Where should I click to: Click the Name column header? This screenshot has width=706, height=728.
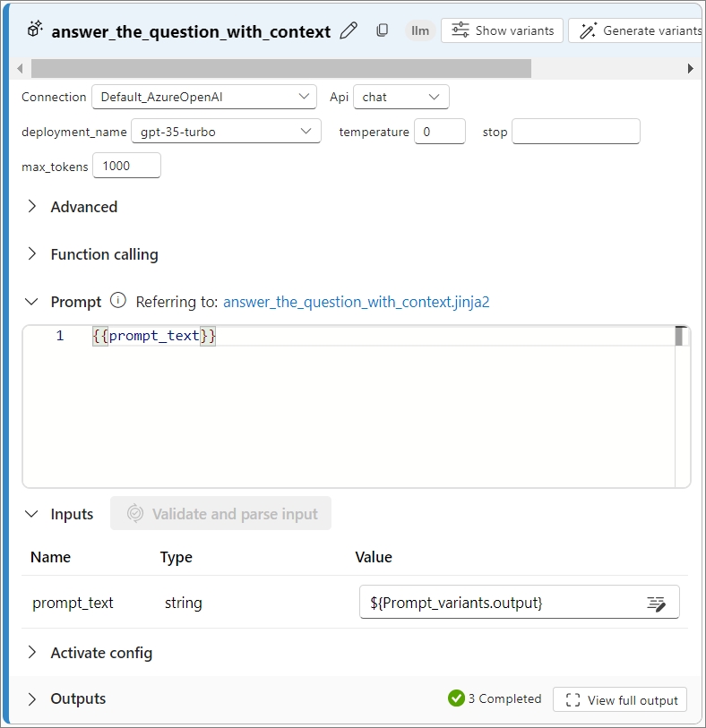click(x=50, y=557)
